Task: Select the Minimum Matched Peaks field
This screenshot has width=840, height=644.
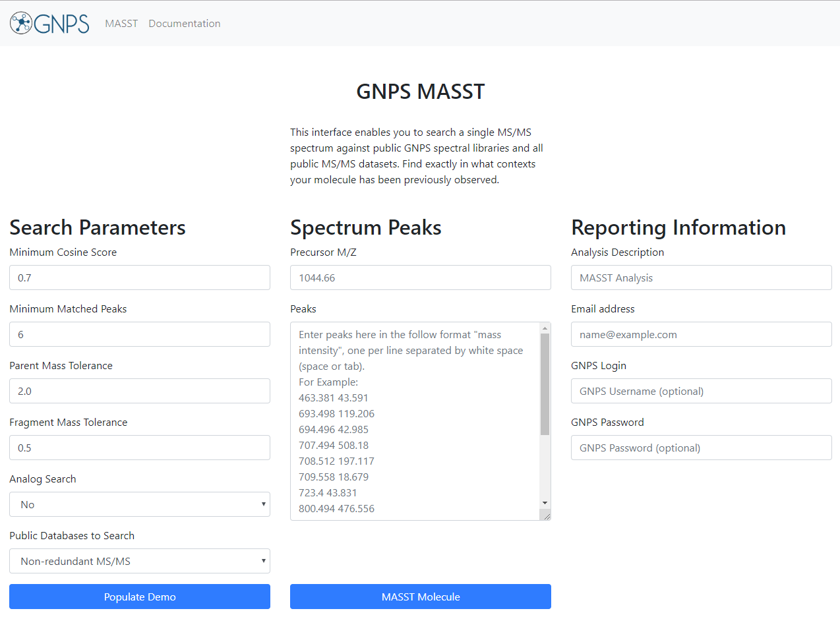Action: 140,334
